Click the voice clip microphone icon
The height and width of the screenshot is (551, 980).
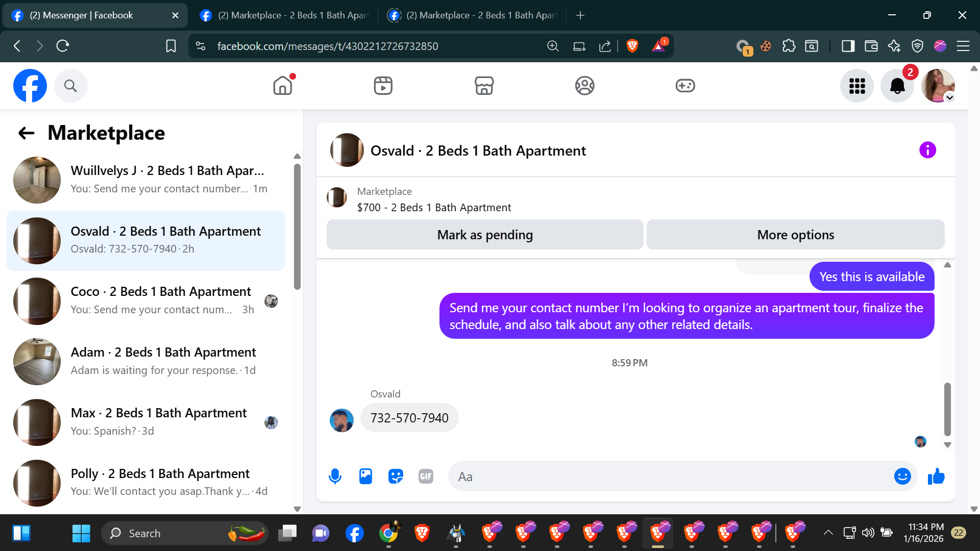(335, 477)
